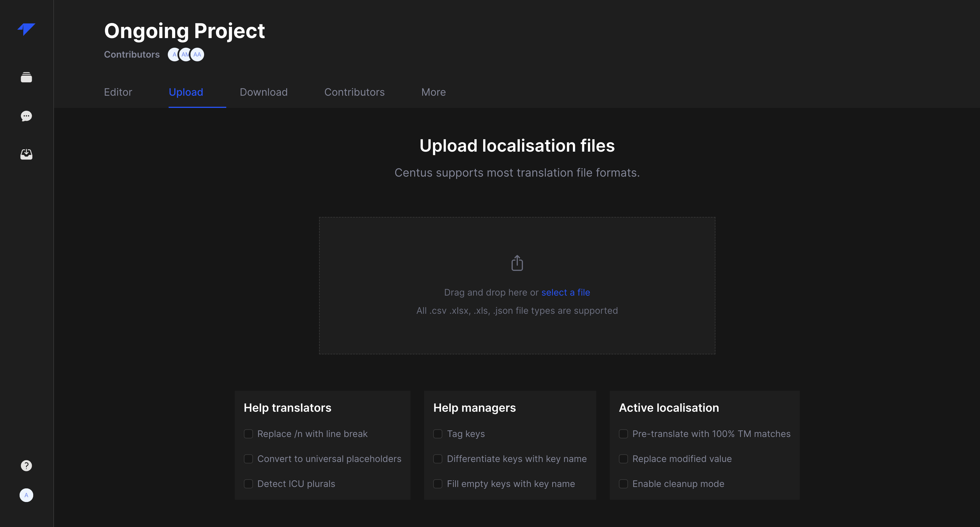This screenshot has width=980, height=527.
Task: Open the Download tab
Action: (x=264, y=92)
